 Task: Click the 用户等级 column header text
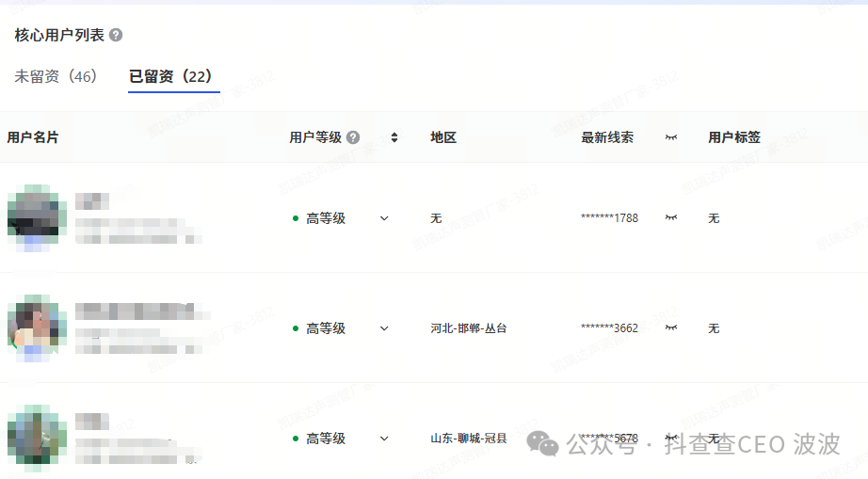pyautogui.click(x=315, y=137)
